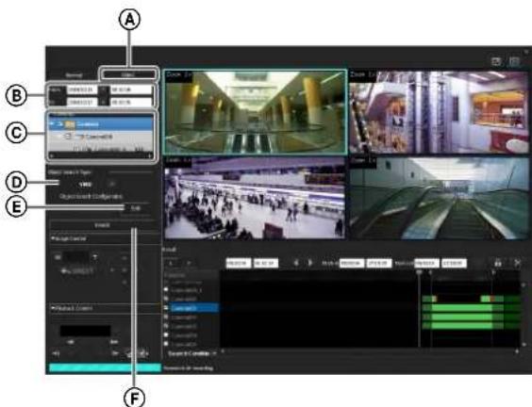Click the next arrow above the timeline
The image size is (532, 407).
pyautogui.click(x=309, y=263)
